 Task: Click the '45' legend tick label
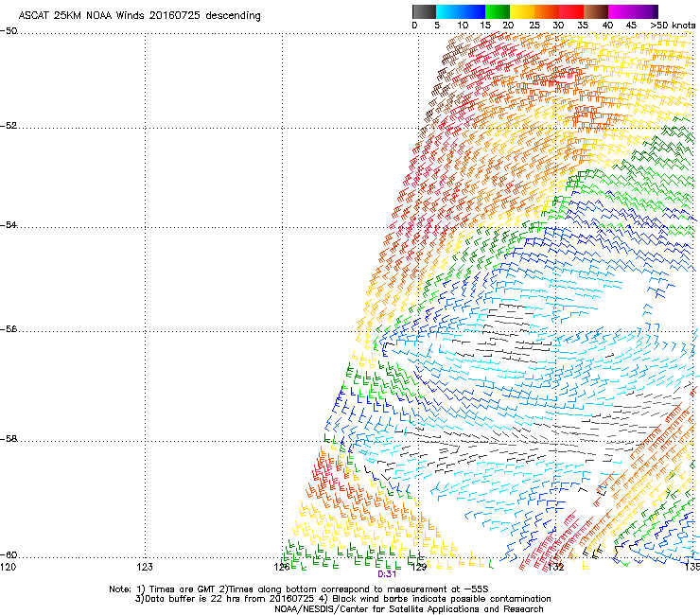pyautogui.click(x=631, y=26)
